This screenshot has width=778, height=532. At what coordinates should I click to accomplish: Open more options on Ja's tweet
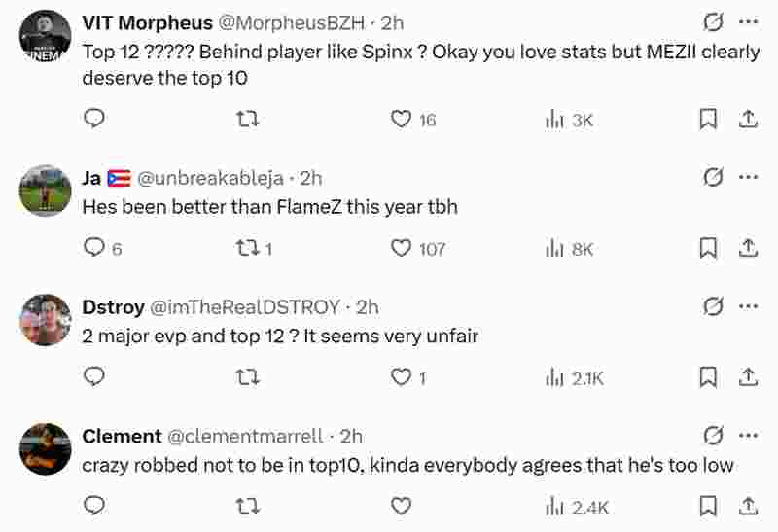click(748, 178)
